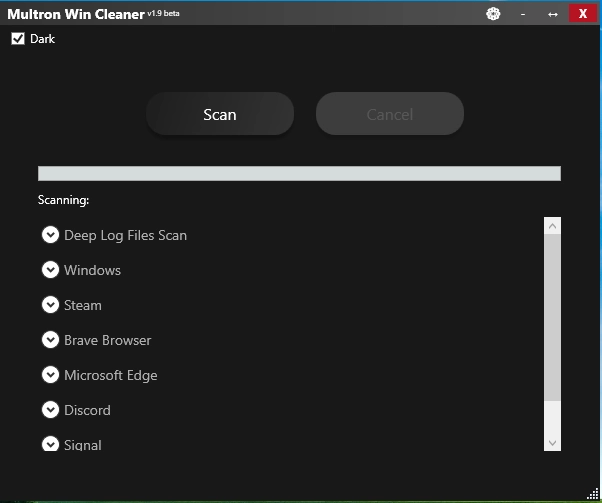Close the window with red X
The image size is (602, 503).
pyautogui.click(x=582, y=14)
